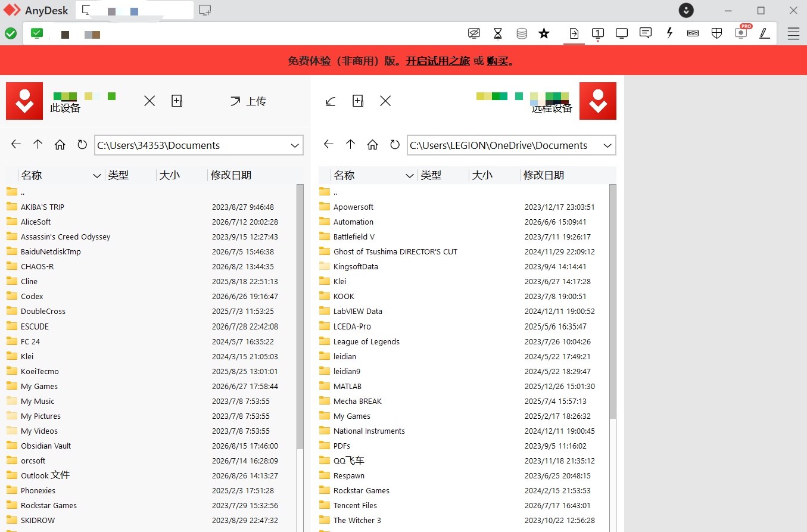The height and width of the screenshot is (532, 807).
Task: Open the hamburger main menu
Action: click(793, 33)
